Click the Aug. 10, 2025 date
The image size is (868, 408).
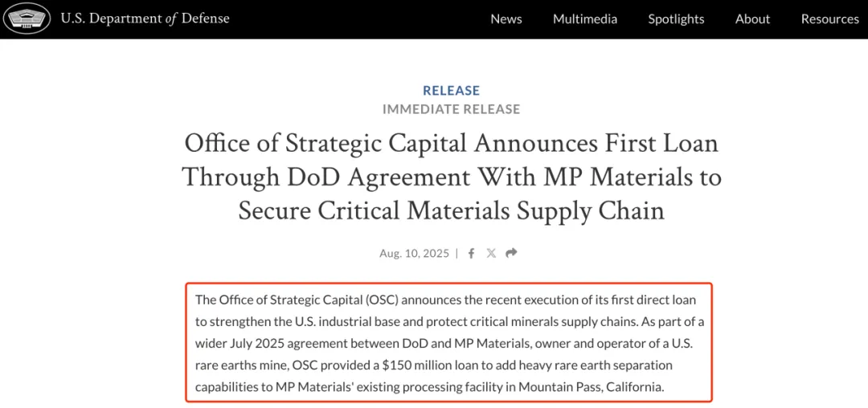click(x=414, y=253)
